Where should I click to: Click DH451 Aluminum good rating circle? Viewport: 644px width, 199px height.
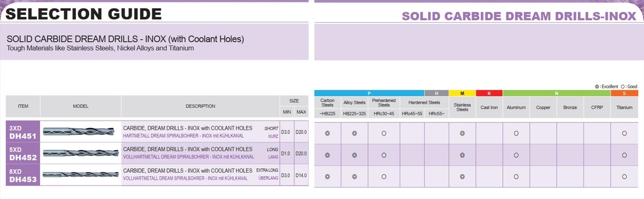tap(516, 133)
